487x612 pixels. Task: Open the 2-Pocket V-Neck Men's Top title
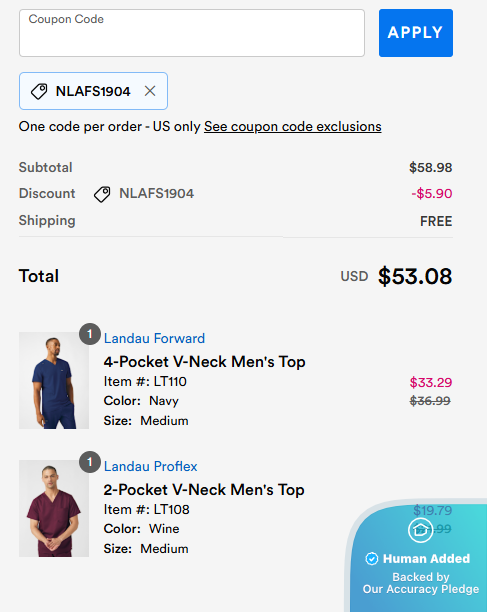pos(204,490)
